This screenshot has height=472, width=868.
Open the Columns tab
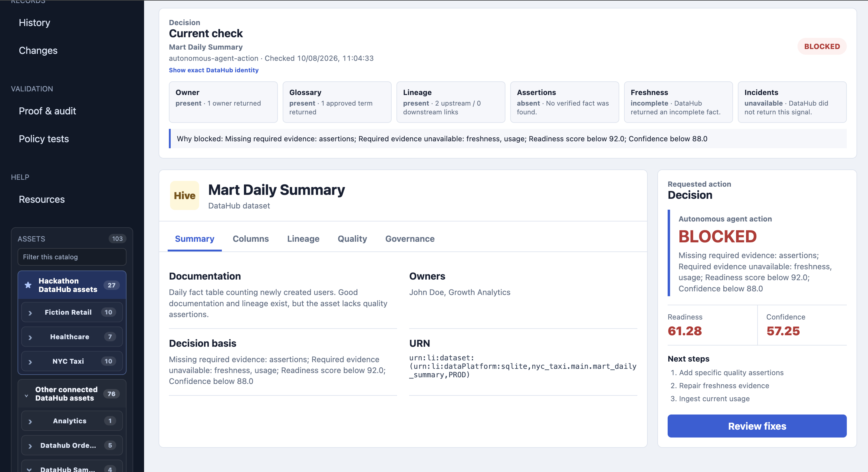(251, 238)
